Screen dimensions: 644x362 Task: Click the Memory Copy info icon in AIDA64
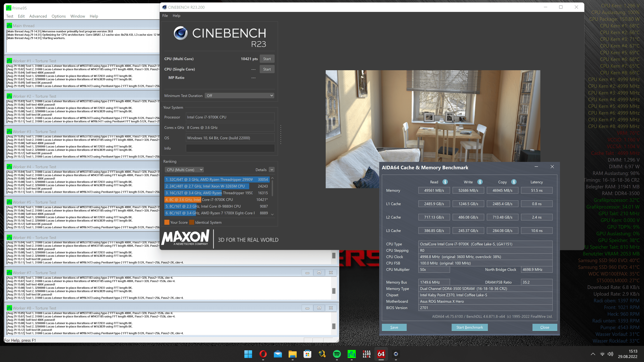(x=514, y=182)
